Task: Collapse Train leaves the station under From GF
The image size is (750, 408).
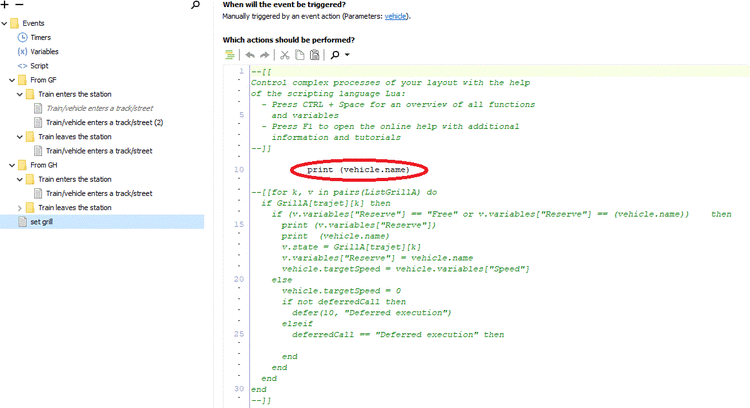Action: (x=20, y=137)
